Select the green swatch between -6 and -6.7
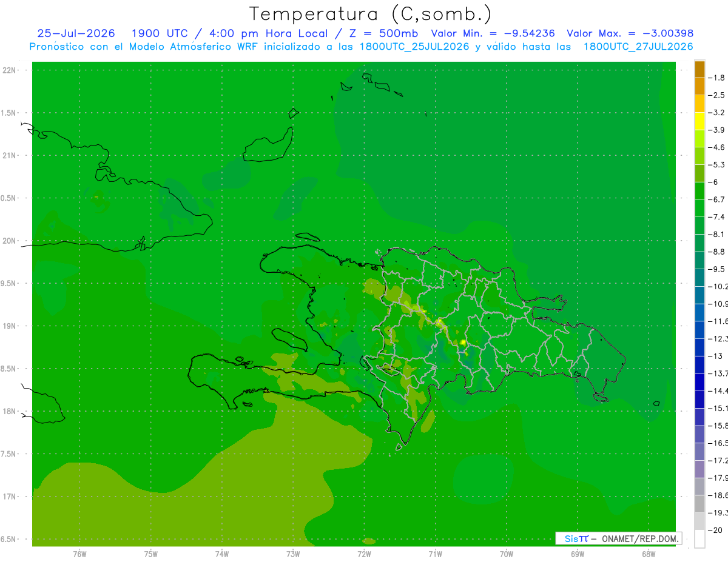This screenshot has width=728, height=562. [699, 191]
